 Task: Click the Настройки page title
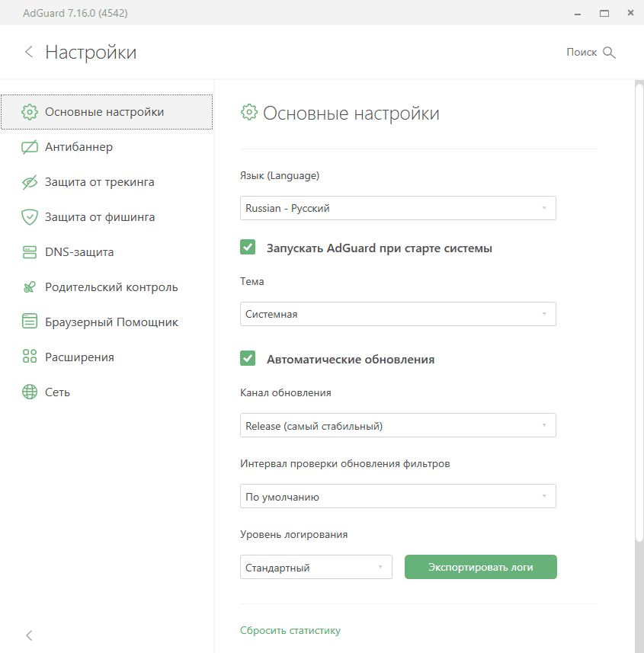pyautogui.click(x=91, y=53)
